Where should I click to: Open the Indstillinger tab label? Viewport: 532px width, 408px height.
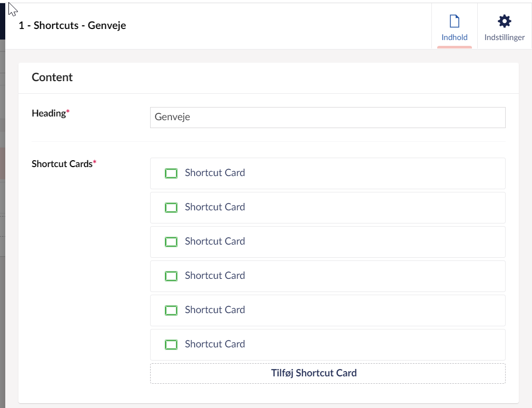click(x=505, y=37)
